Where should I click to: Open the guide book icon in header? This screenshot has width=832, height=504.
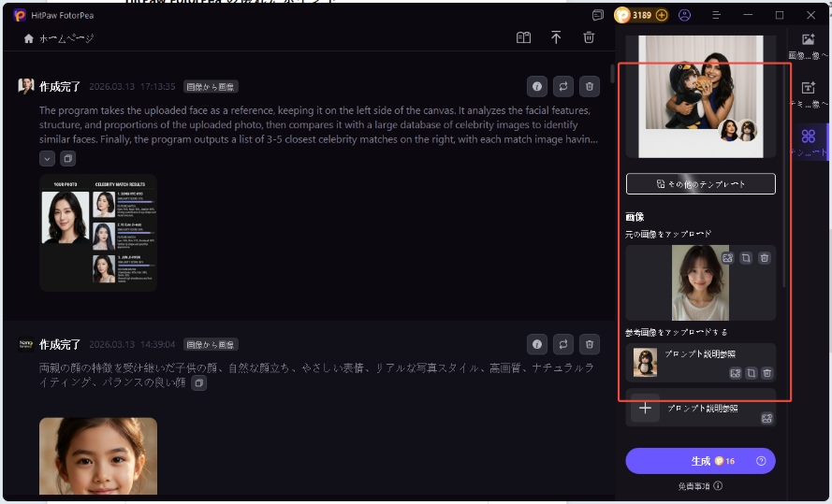(x=523, y=37)
